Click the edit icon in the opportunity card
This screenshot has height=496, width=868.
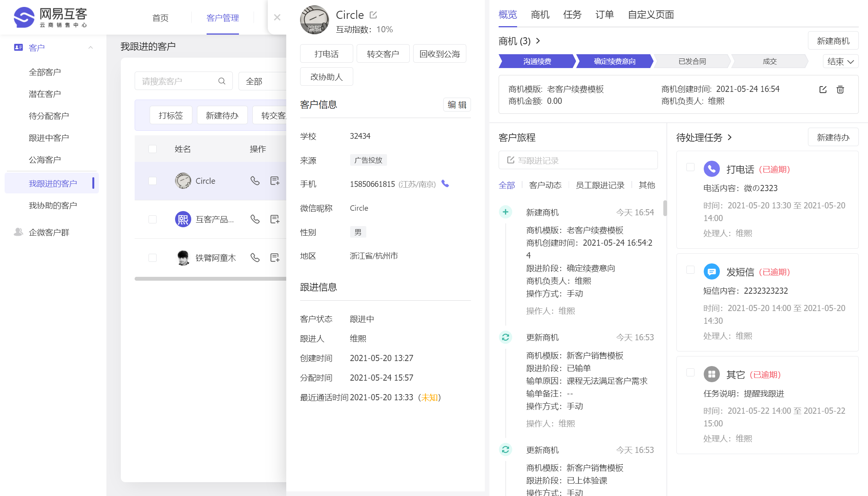click(823, 90)
